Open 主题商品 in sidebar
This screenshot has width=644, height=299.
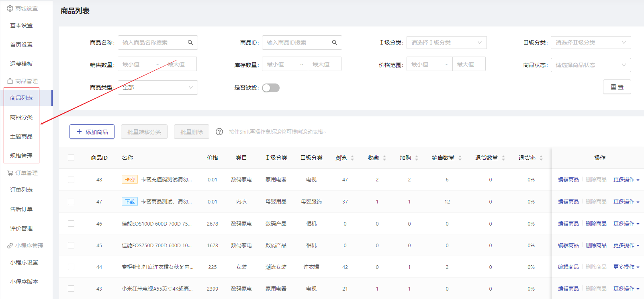tap(21, 136)
